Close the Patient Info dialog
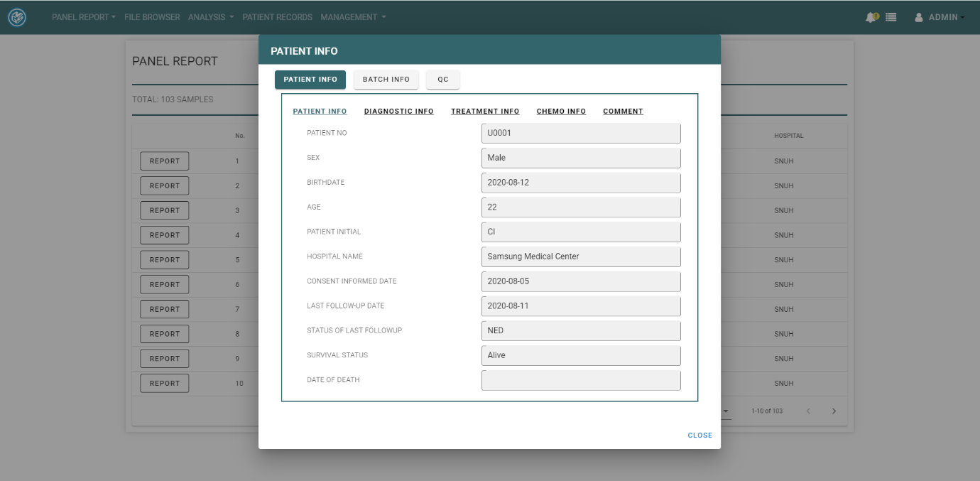 tap(699, 436)
